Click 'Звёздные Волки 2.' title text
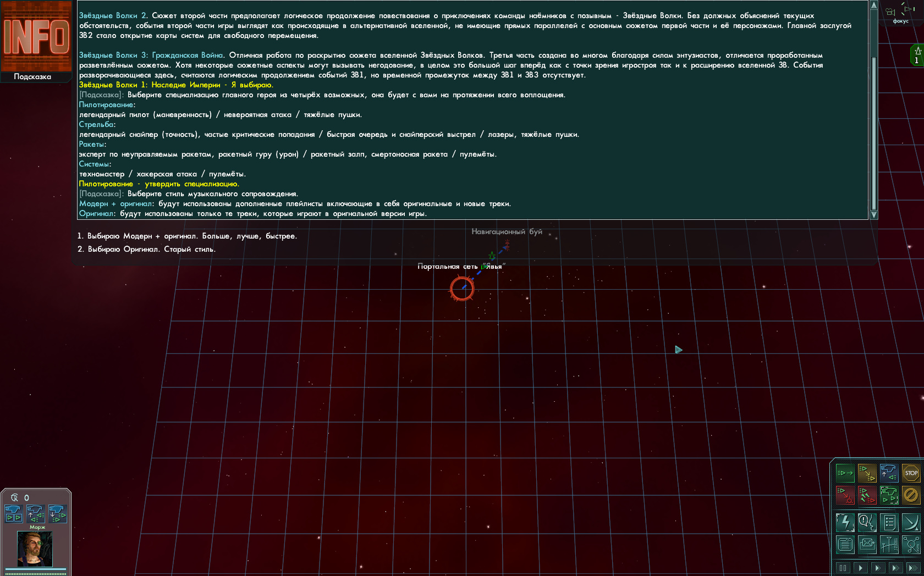 pyautogui.click(x=113, y=16)
